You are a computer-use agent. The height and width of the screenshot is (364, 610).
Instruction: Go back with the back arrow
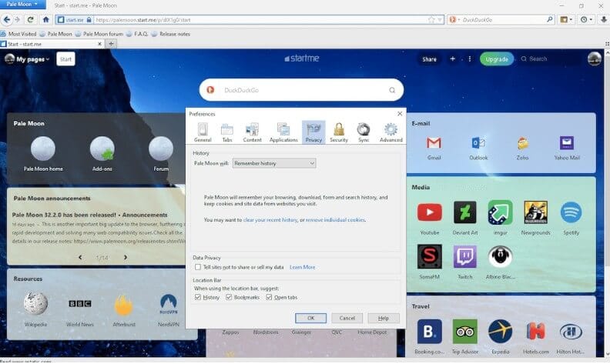(x=7, y=19)
